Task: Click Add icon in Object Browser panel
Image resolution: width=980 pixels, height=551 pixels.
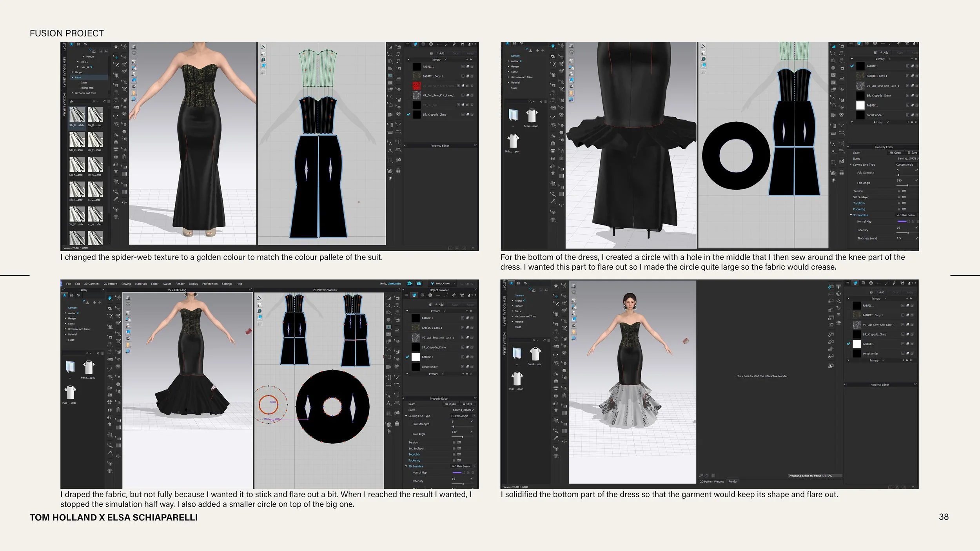Action: tap(439, 304)
